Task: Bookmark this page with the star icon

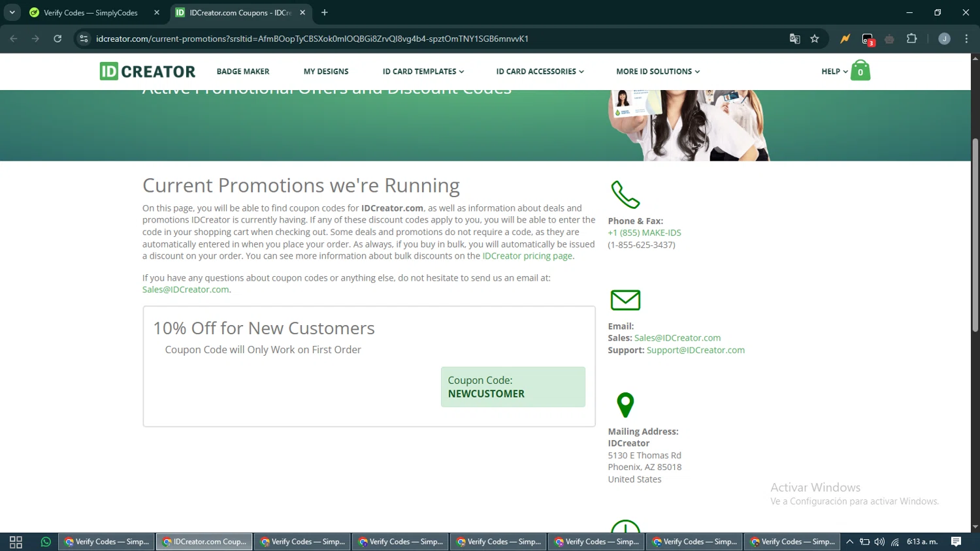Action: 815,39
